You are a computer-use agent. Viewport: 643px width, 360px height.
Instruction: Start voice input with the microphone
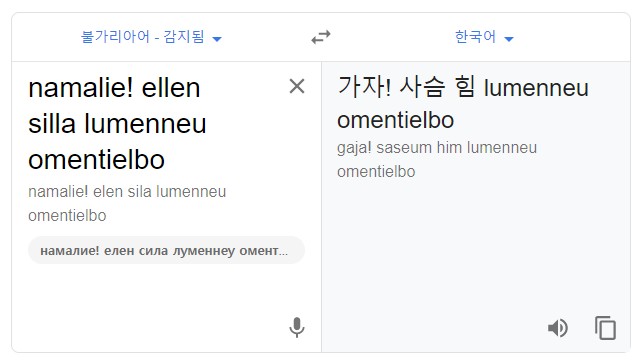coord(297,328)
